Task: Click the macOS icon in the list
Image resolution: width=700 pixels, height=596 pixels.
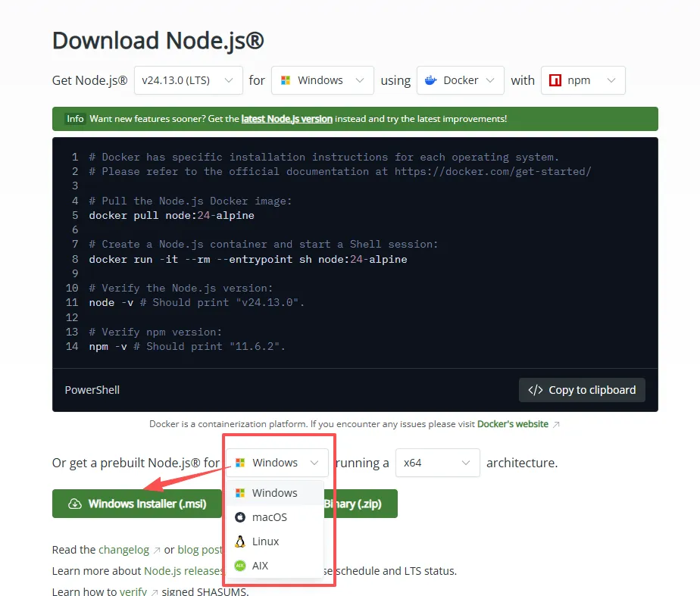Action: point(240,517)
